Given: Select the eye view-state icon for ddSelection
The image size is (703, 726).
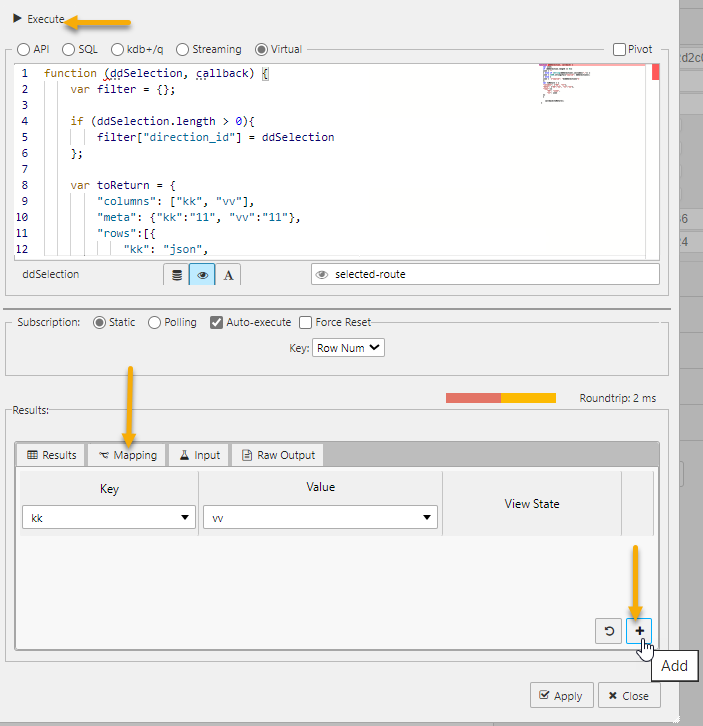Looking at the screenshot, I should point(202,275).
